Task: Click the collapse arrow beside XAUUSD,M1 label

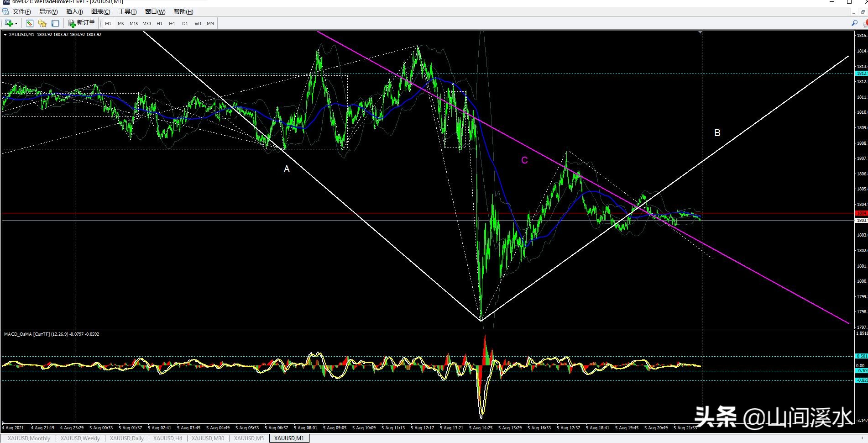Action: click(5, 35)
